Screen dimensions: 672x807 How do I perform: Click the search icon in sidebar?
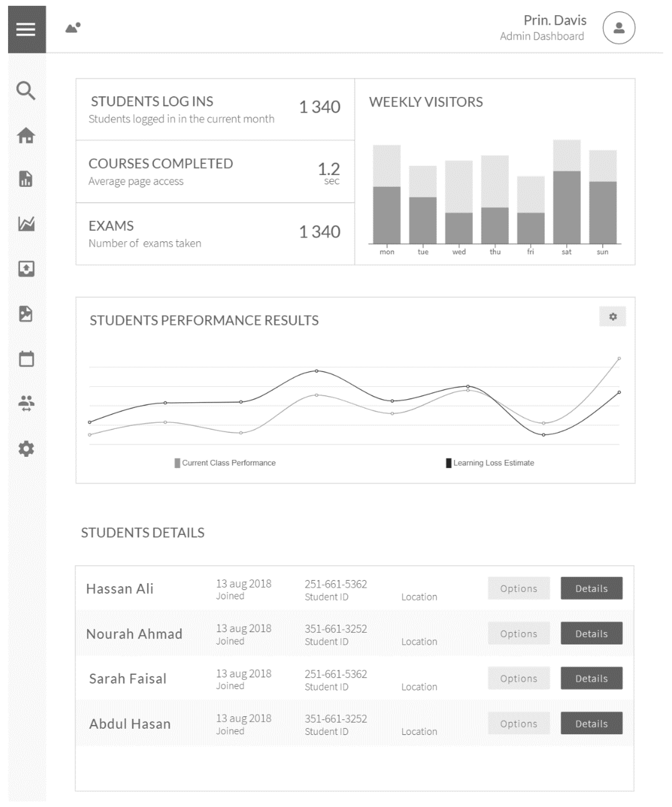(26, 91)
